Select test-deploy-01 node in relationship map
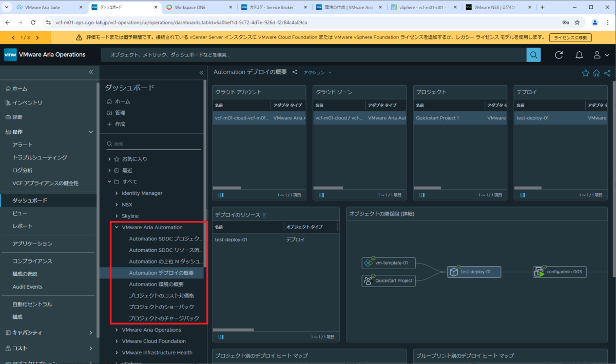Image resolution: width=616 pixels, height=364 pixels. (x=474, y=272)
